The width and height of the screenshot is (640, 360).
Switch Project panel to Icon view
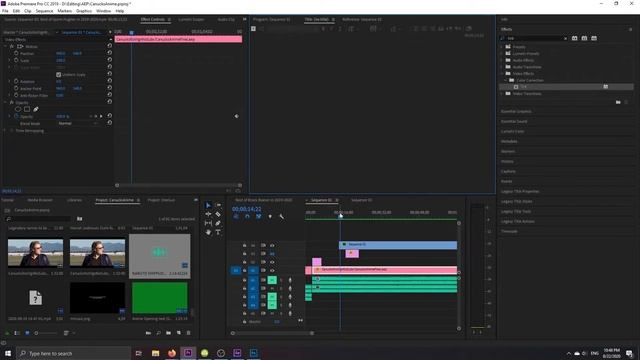coord(27,333)
